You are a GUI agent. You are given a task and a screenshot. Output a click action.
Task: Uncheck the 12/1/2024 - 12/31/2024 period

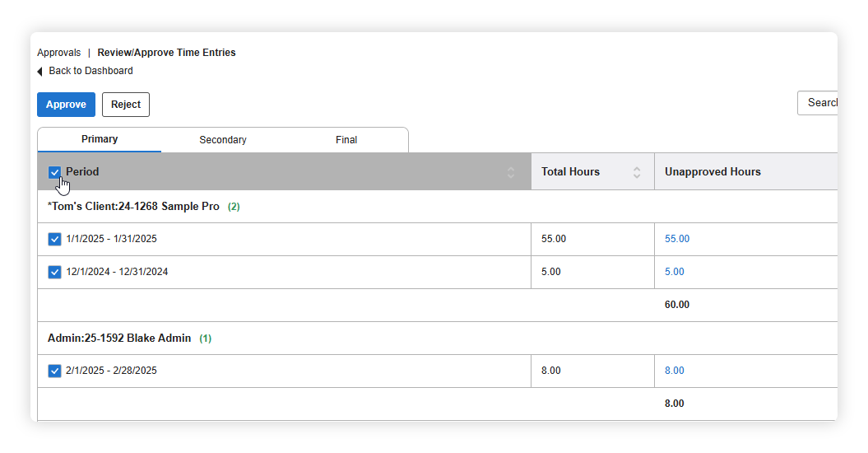point(54,273)
